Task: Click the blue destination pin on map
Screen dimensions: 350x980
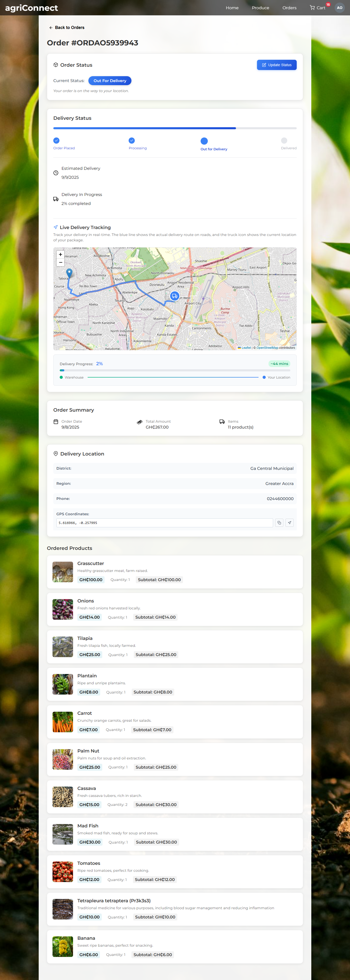Action: click(x=69, y=272)
